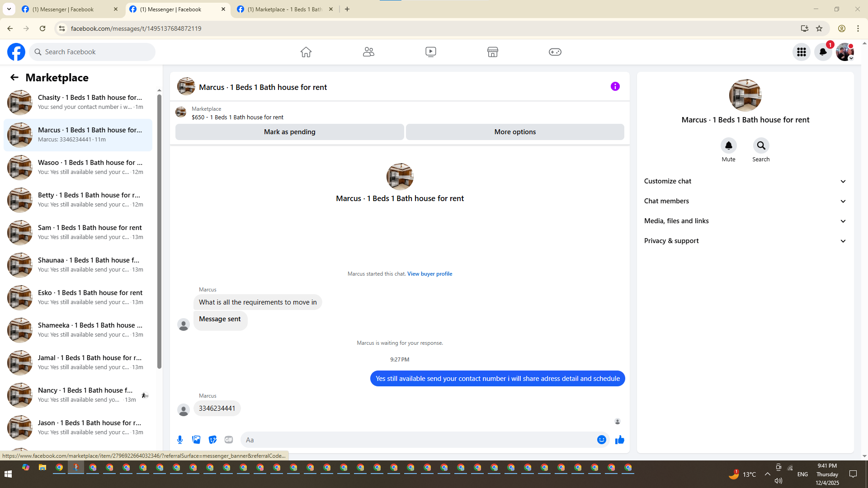Click the conversation list scrollbar

[159, 230]
